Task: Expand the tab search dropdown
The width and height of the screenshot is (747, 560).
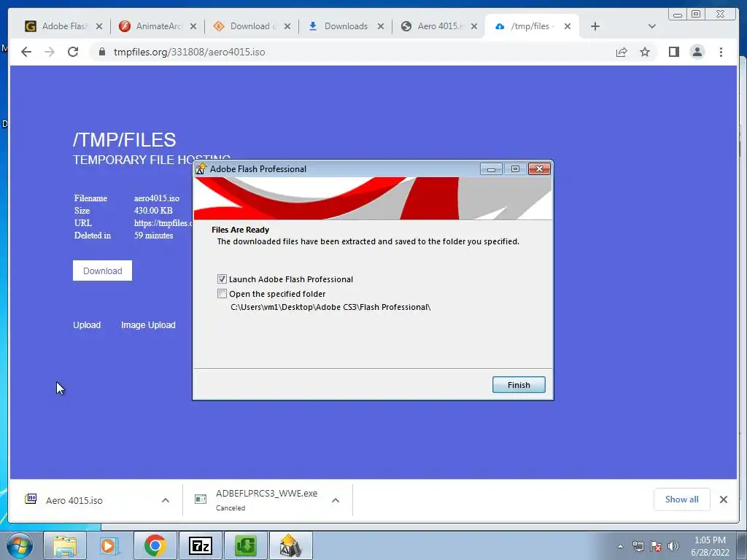Action: pos(651,26)
